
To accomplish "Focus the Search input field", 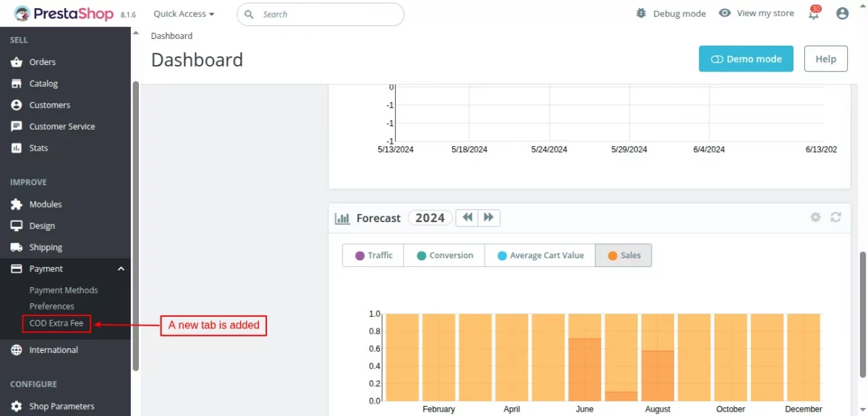I will (320, 14).
